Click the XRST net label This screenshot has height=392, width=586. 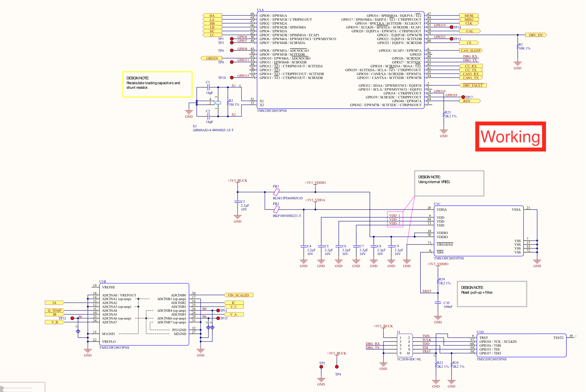coord(427,291)
